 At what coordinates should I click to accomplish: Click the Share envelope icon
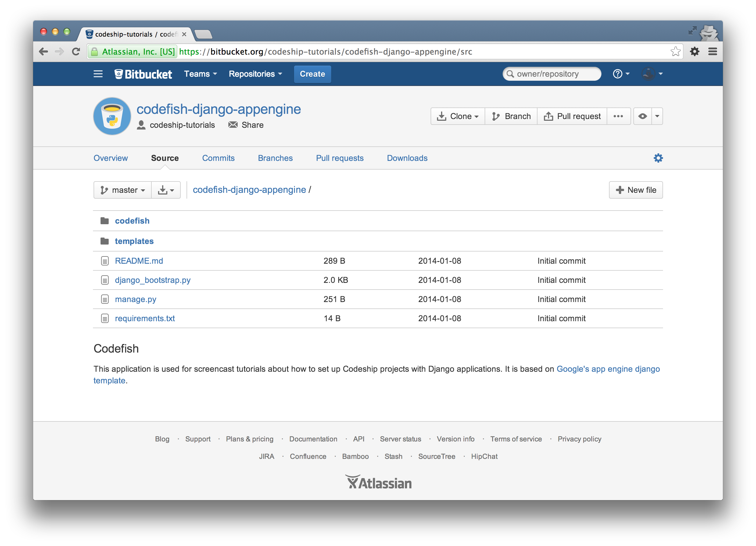click(233, 125)
